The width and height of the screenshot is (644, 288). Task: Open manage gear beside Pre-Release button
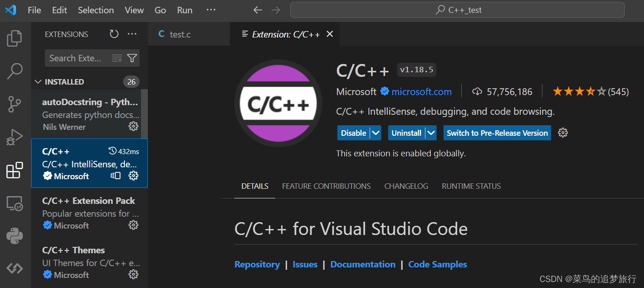coord(563,133)
